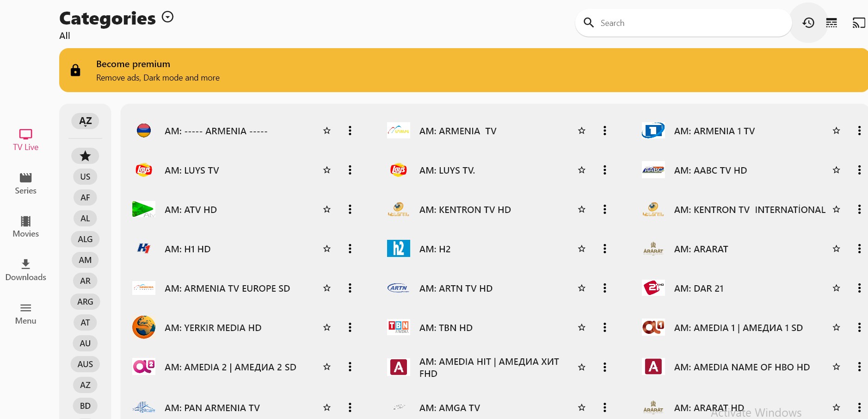Screen dimensions: 868x419
Task: Open options for AM: ARMENIA TV EUROPE SD
Action: tap(350, 288)
